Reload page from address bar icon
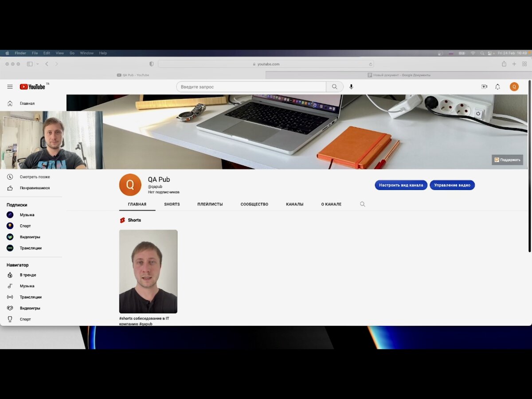 tap(371, 64)
